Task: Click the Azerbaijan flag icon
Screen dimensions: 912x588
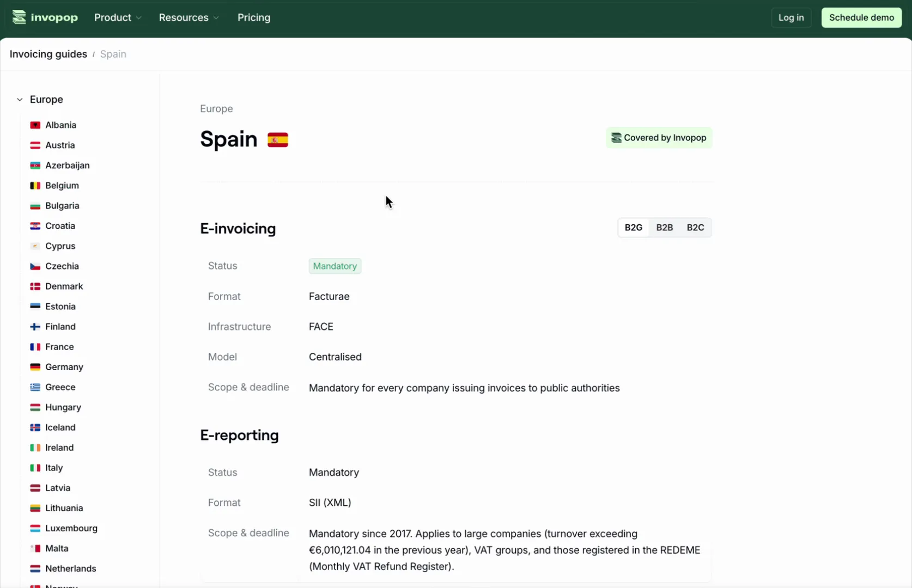Action: (35, 166)
